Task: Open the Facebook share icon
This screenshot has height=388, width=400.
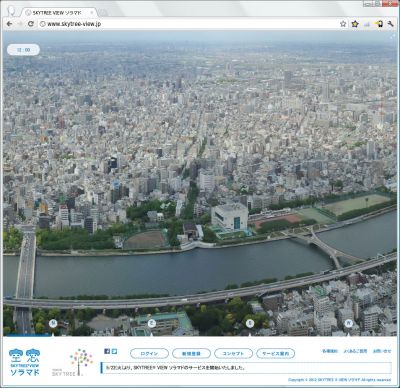Action: pos(107,351)
